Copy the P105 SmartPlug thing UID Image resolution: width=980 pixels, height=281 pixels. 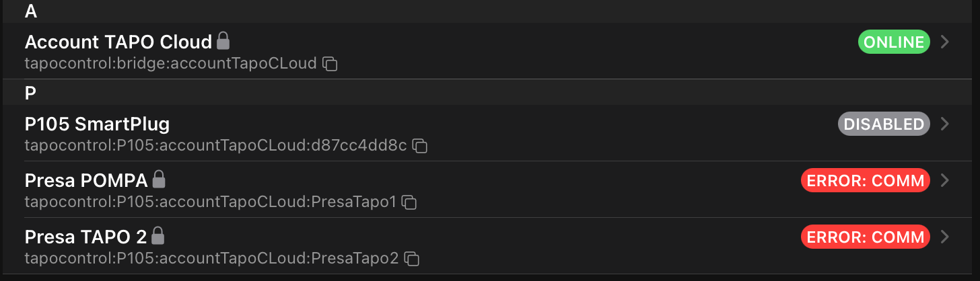point(420,145)
